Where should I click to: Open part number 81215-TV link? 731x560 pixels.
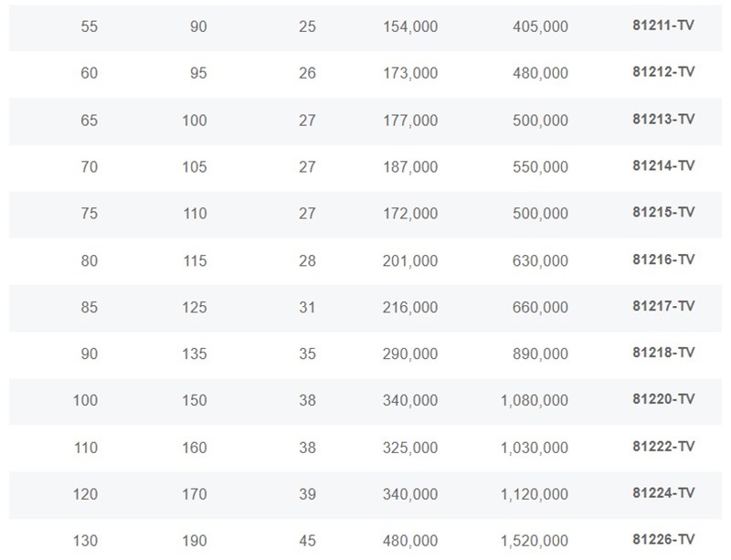663,212
